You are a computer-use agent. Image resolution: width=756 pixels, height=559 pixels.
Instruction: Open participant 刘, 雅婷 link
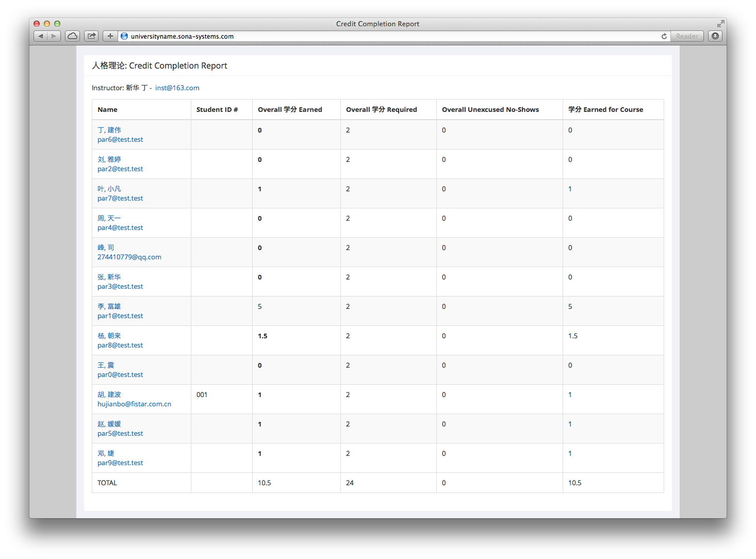tap(109, 159)
